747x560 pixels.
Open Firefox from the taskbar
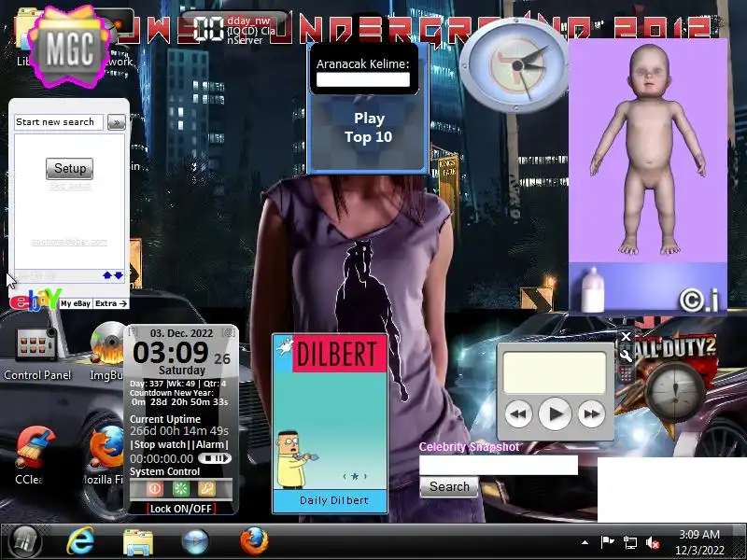coord(254,541)
